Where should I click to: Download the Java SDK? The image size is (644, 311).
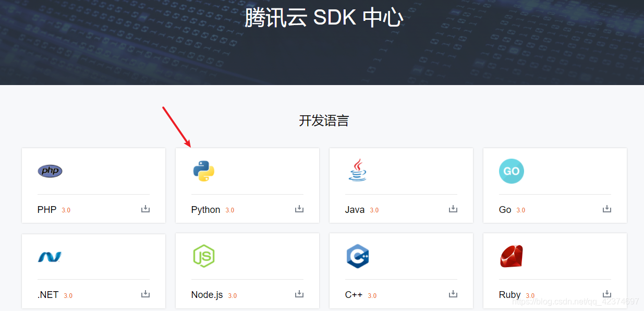point(453,209)
